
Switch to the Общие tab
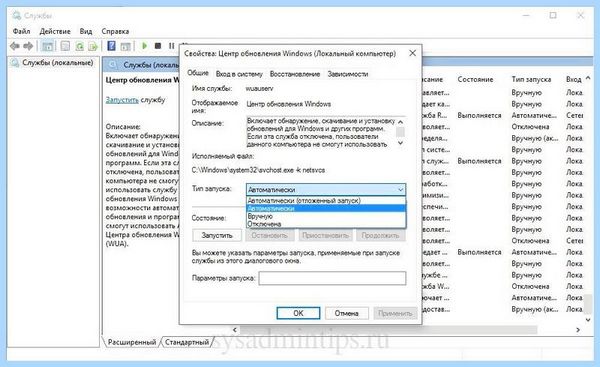[x=198, y=73]
